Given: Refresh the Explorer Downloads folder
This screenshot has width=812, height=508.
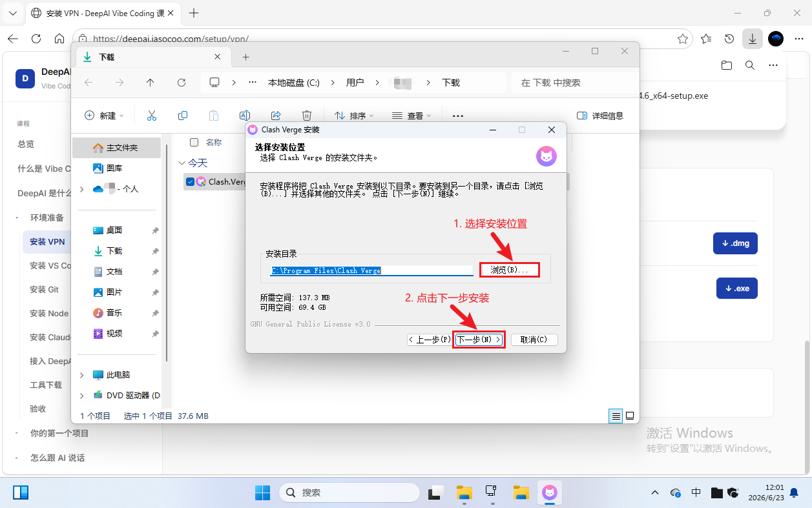Looking at the screenshot, I should (182, 83).
